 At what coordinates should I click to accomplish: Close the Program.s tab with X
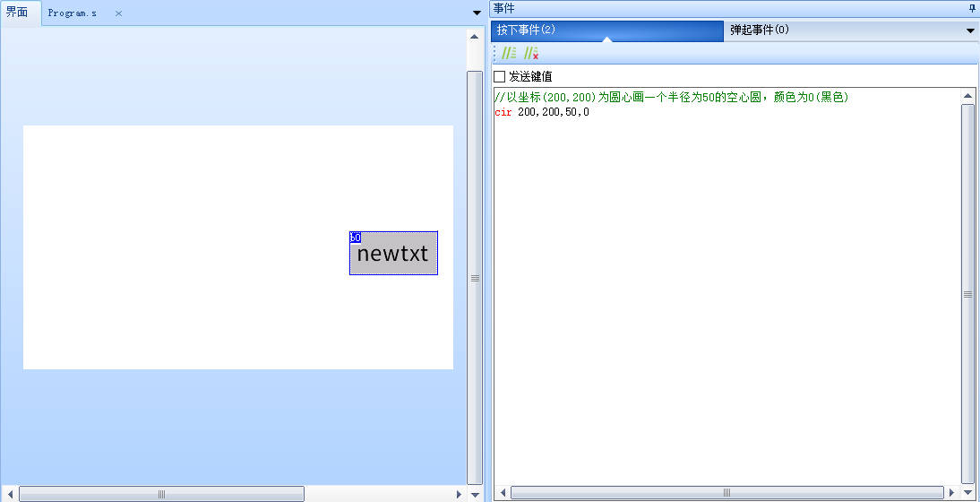click(x=118, y=13)
